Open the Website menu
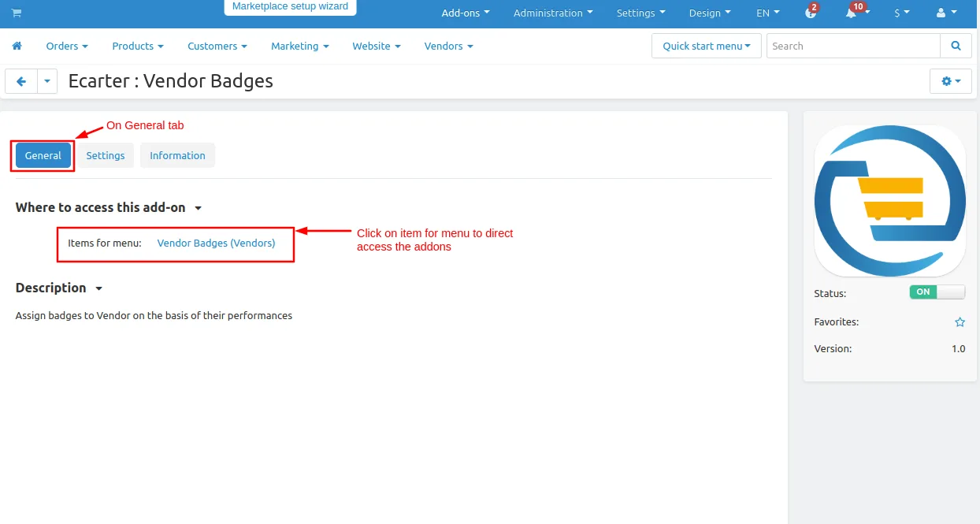The width and height of the screenshot is (980, 524). pos(377,46)
